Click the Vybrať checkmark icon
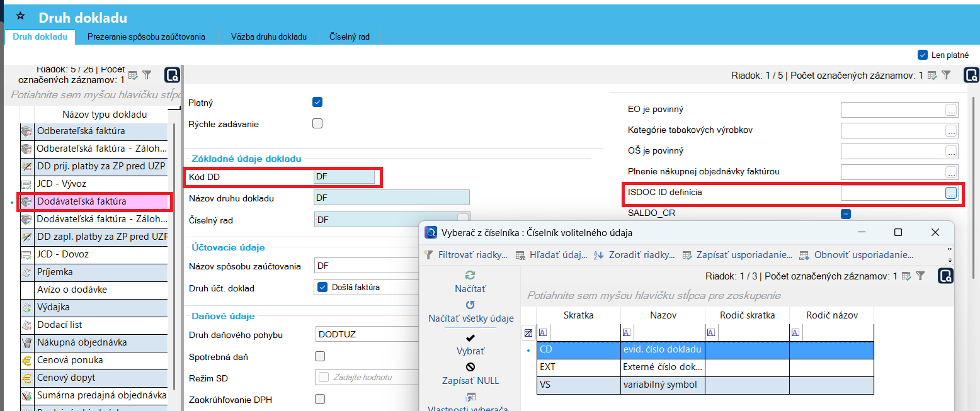 tap(470, 338)
